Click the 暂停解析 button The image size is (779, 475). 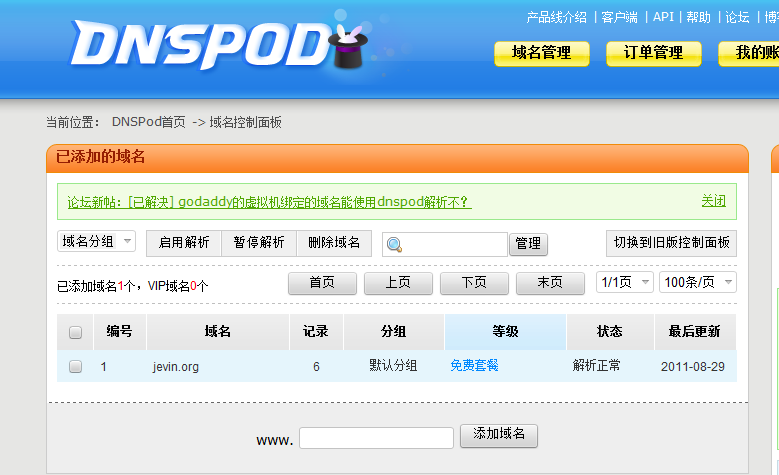(259, 242)
